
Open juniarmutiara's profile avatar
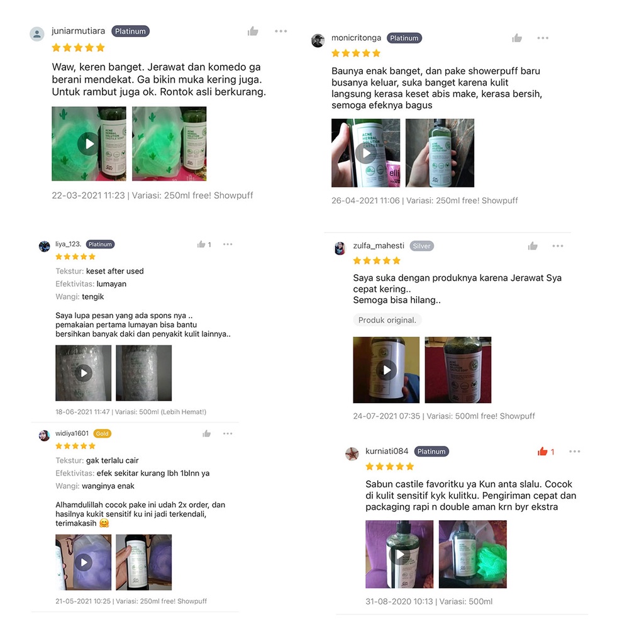pyautogui.click(x=37, y=34)
